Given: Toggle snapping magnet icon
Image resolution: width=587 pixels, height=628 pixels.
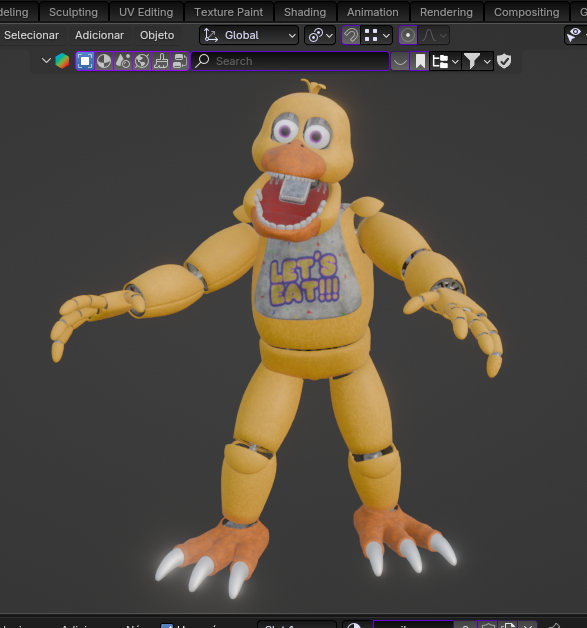Looking at the screenshot, I should pos(351,35).
